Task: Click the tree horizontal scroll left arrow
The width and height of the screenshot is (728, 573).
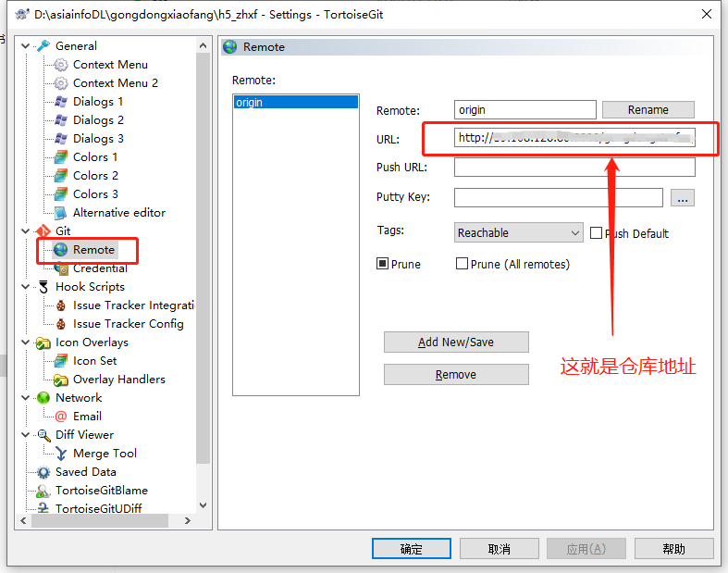Action: pos(23,521)
